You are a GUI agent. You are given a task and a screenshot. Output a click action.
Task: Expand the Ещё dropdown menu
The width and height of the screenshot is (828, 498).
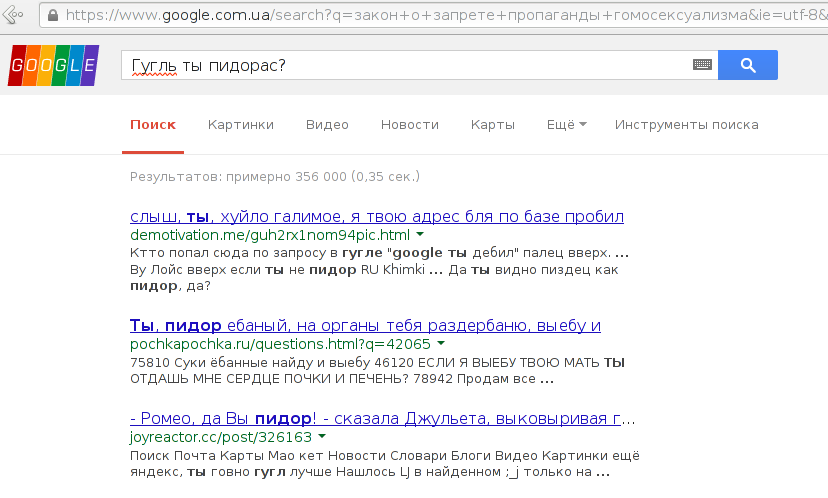click(567, 125)
